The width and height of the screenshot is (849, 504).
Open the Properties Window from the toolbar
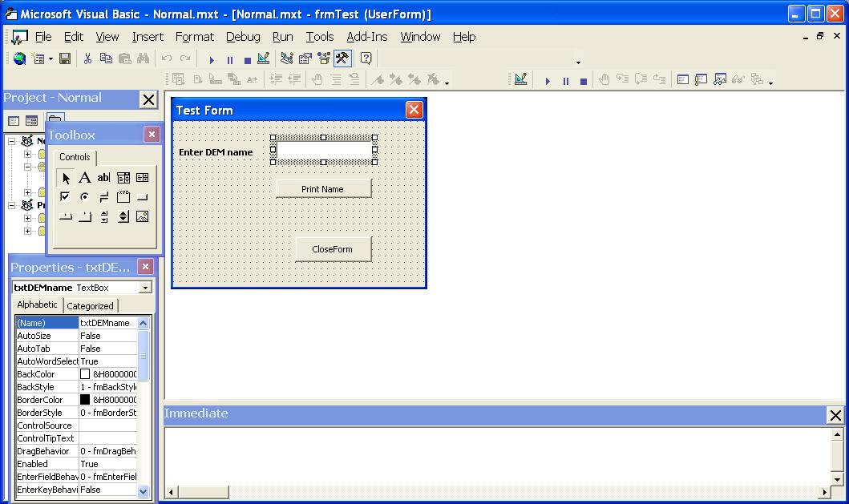(305, 58)
